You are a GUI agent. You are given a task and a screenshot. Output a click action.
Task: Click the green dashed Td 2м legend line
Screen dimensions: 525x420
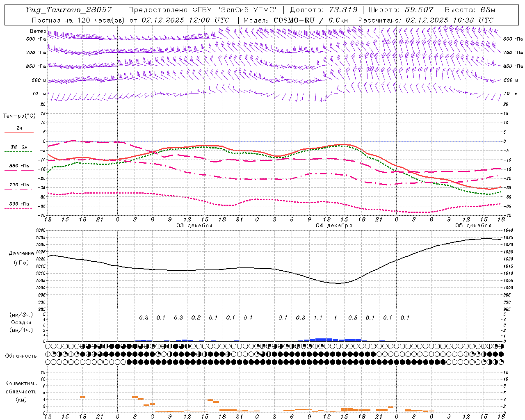pyautogui.click(x=18, y=151)
